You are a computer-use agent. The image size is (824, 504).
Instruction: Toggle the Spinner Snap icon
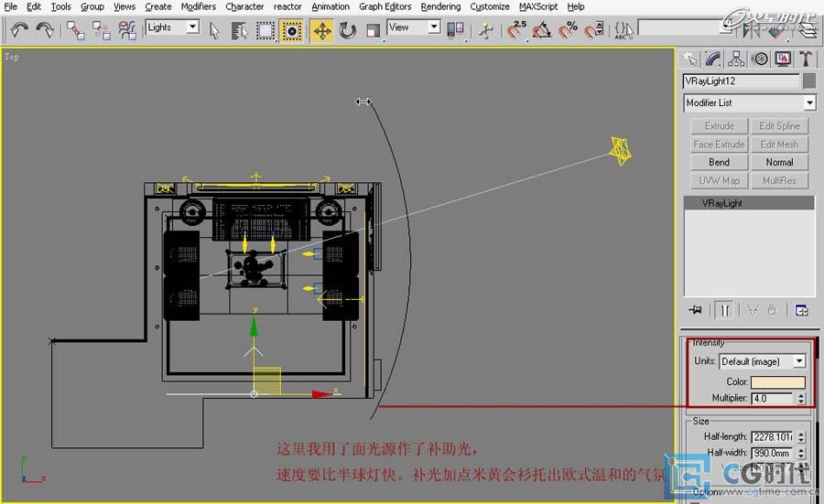593,30
